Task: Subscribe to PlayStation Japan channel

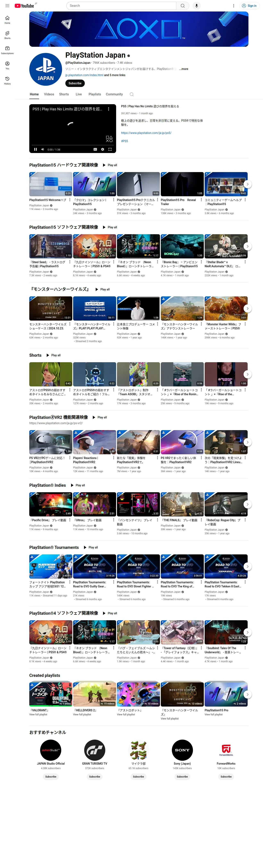Action: [75, 83]
